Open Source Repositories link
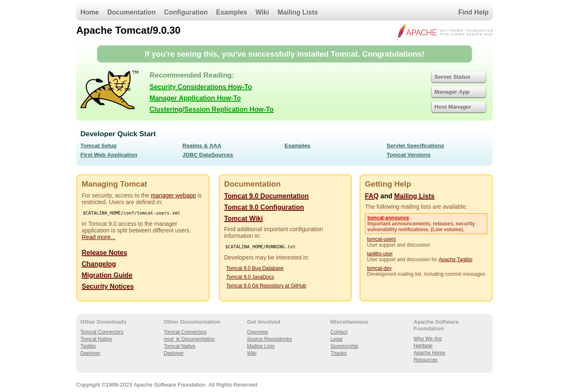Viewport: 569px width, 392px height. (270, 339)
